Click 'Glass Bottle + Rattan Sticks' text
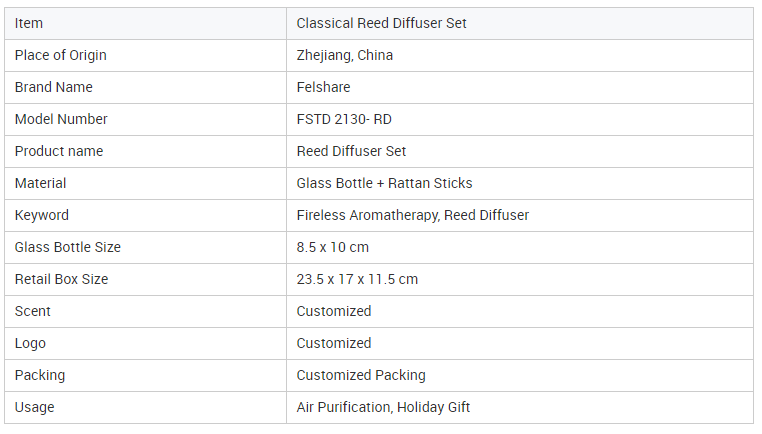This screenshot has width=762, height=434. click(384, 183)
